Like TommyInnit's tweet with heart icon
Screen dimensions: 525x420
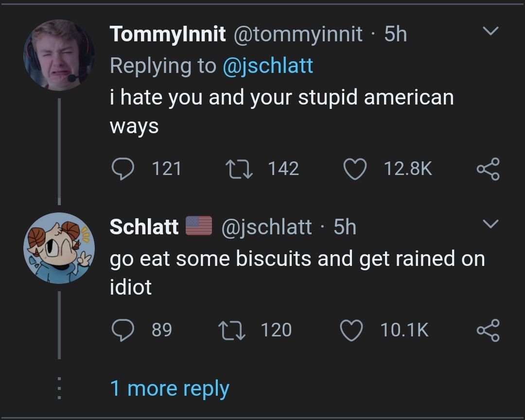click(x=355, y=169)
